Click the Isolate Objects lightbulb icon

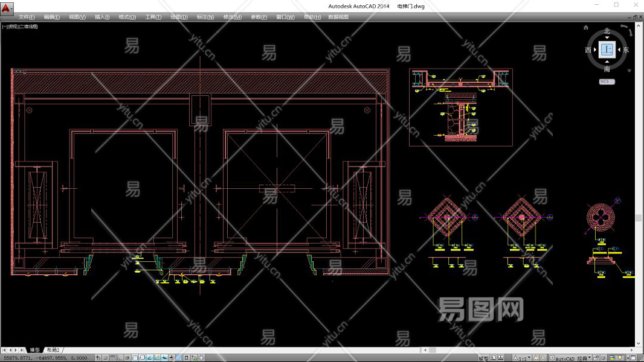pos(620,358)
